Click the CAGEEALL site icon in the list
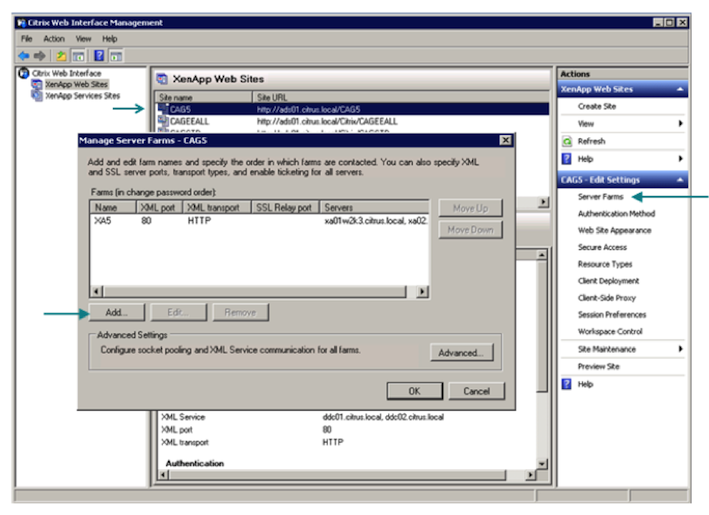Image resolution: width=709 pixels, height=515 pixels. point(163,121)
